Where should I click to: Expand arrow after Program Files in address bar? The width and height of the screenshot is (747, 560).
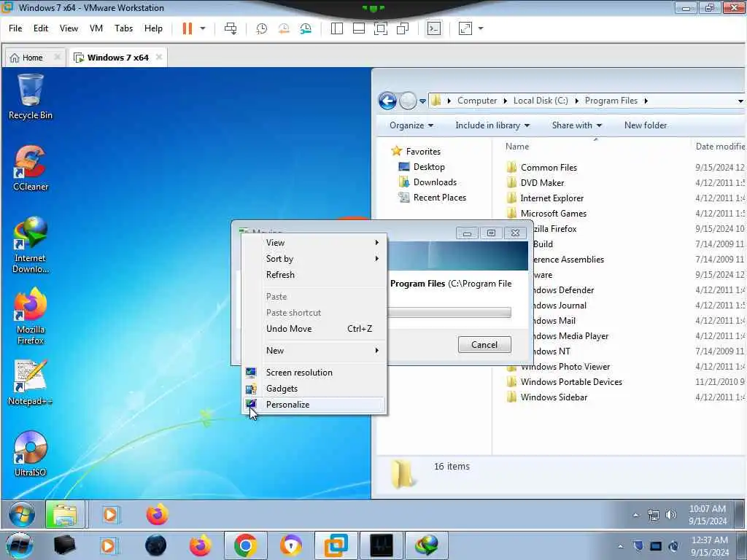(x=646, y=101)
